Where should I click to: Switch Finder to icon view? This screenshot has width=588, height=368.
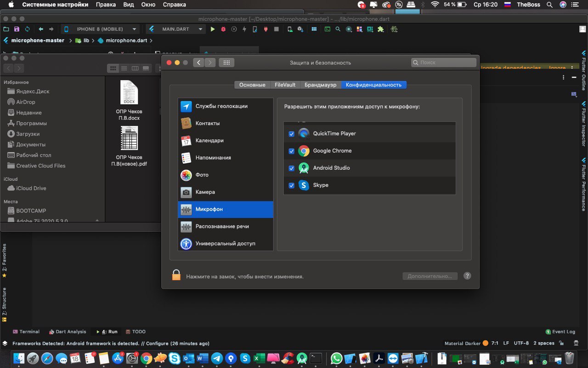pyautogui.click(x=113, y=69)
